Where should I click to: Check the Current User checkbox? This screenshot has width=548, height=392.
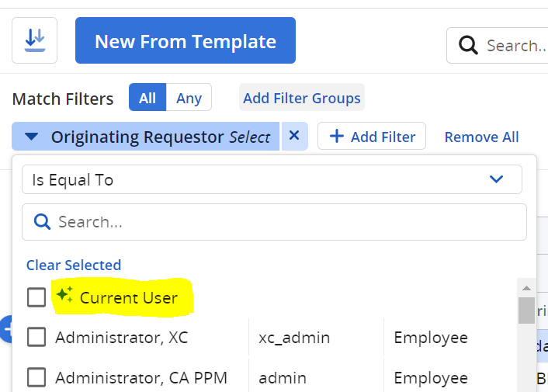point(36,297)
